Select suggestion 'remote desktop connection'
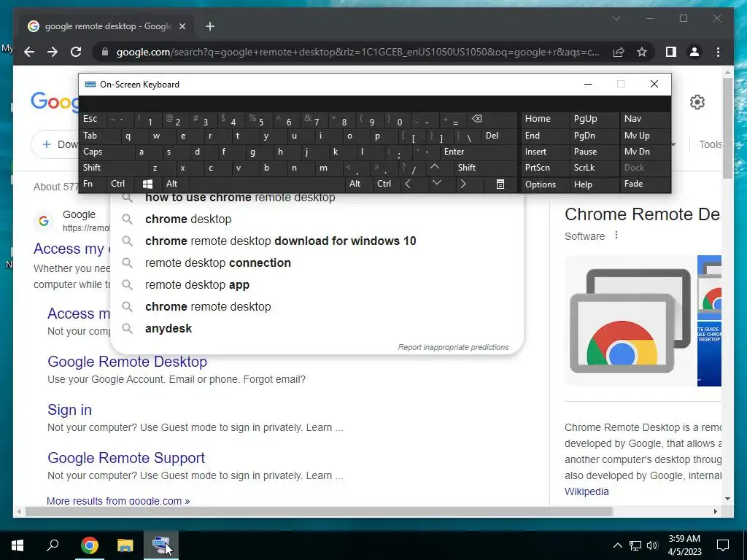 pos(317,262)
